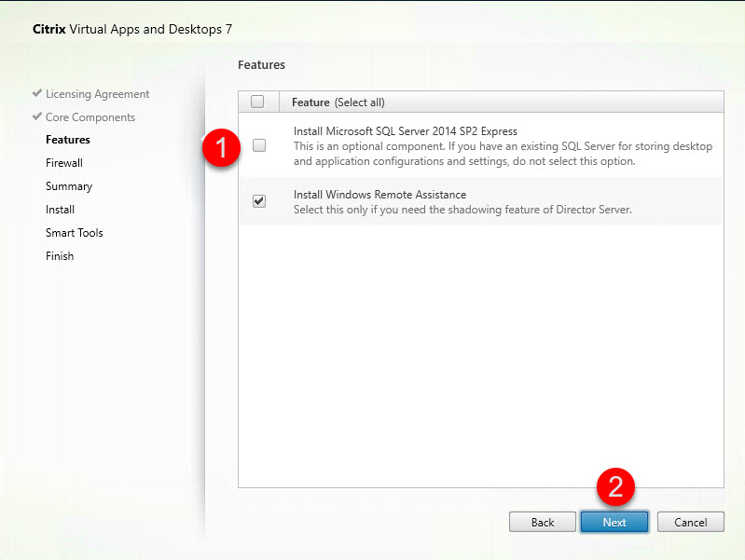This screenshot has width=745, height=560.
Task: Click the Licensing Agreement checkmark icon
Action: tap(37, 92)
